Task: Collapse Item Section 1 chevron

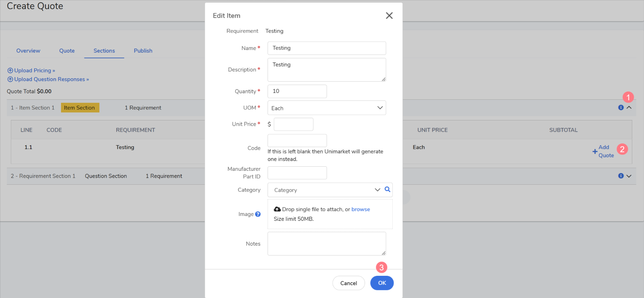Action: click(629, 108)
